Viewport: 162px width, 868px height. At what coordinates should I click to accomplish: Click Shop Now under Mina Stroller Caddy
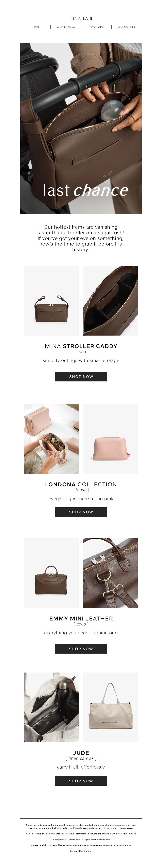81,376
